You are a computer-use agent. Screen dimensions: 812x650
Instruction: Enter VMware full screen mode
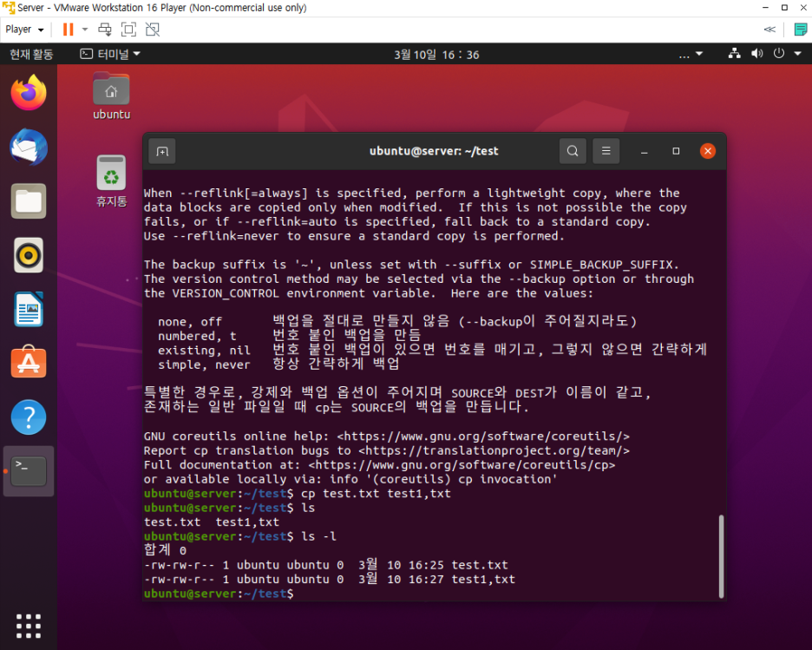[128, 30]
